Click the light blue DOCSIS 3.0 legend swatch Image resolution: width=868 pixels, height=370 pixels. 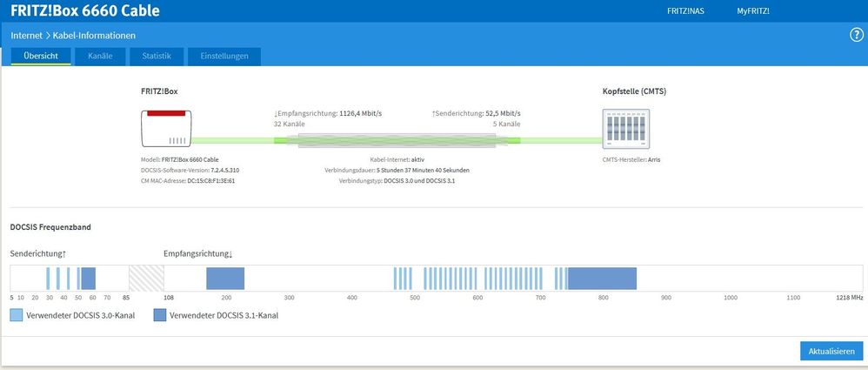tap(17, 315)
